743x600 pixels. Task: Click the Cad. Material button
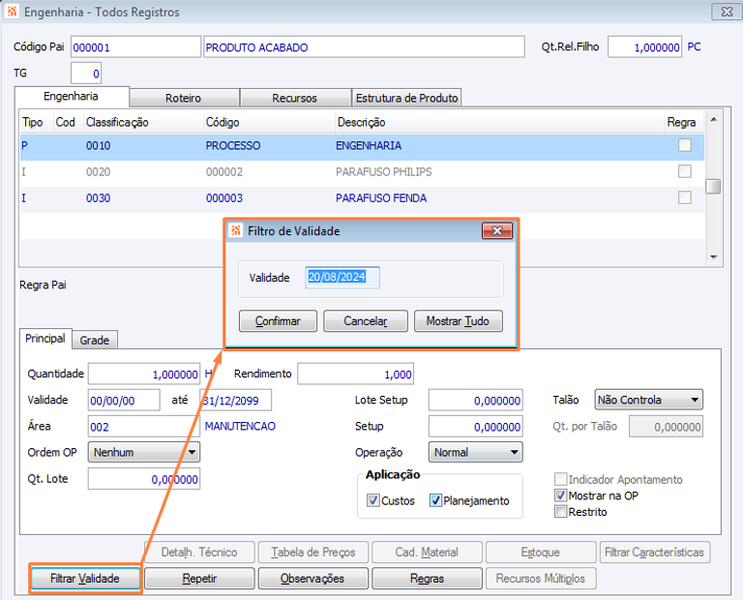427,552
